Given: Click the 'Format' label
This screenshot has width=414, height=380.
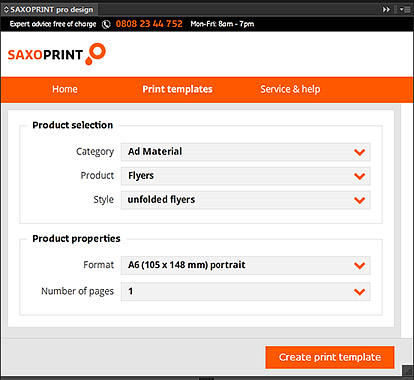Looking at the screenshot, I should point(99,265).
